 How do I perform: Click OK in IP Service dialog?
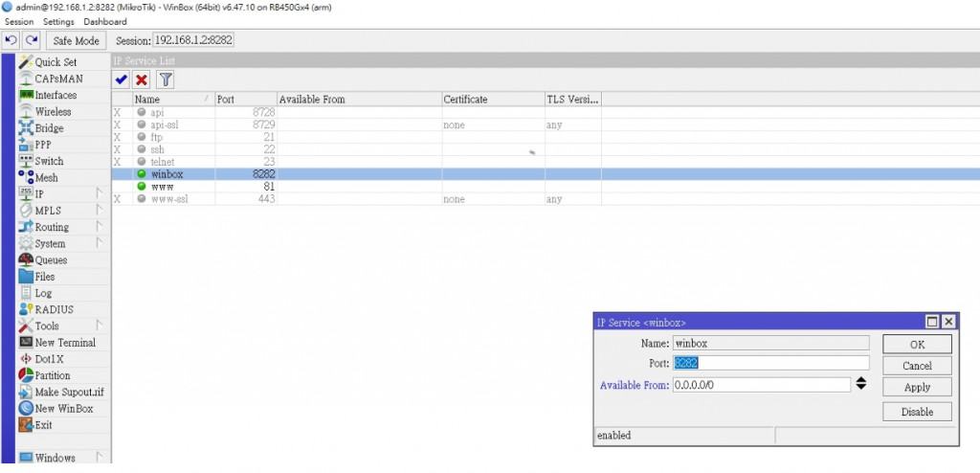coord(917,344)
